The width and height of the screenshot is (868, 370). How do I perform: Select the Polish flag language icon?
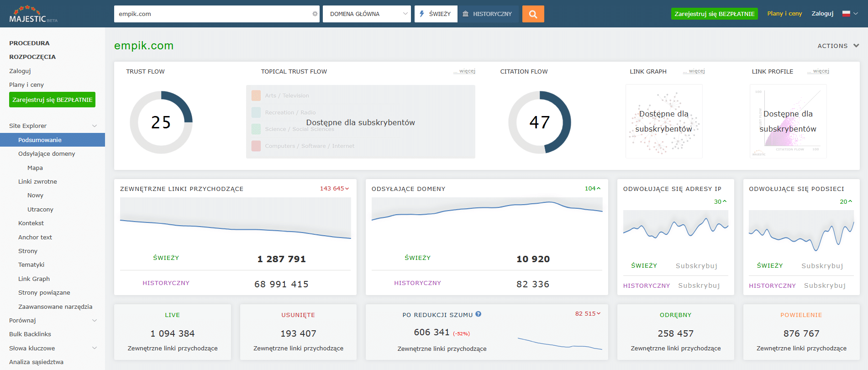pos(846,14)
